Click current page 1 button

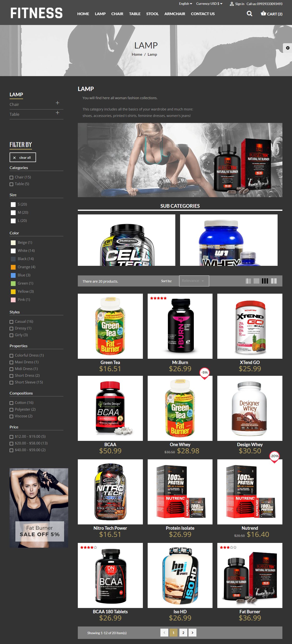(174, 632)
